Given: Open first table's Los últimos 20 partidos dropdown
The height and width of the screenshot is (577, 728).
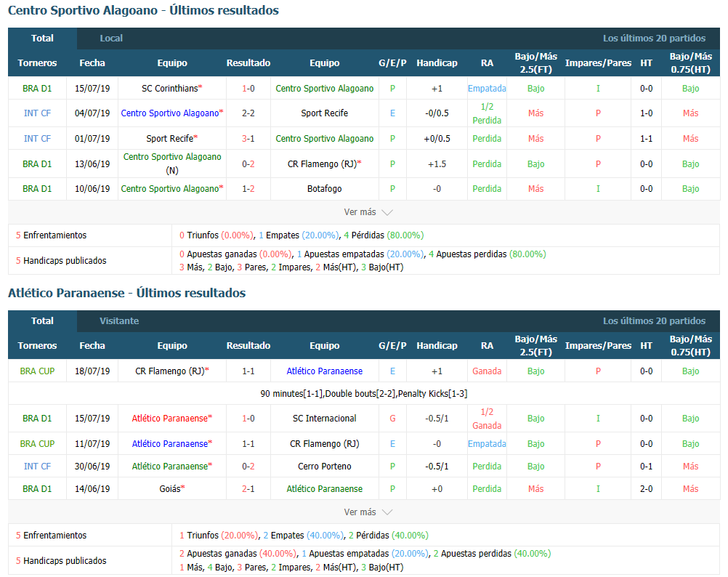Looking at the screenshot, I should tap(654, 39).
